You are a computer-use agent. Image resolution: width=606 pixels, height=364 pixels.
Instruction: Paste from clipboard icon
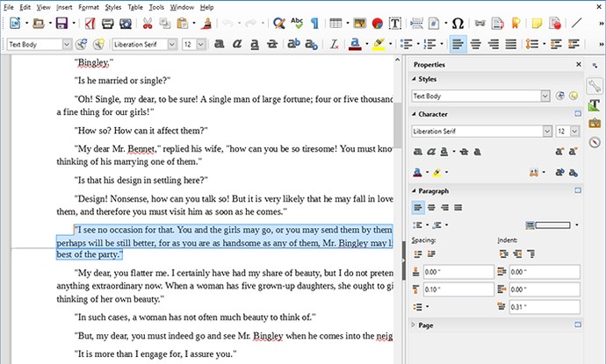click(183, 24)
